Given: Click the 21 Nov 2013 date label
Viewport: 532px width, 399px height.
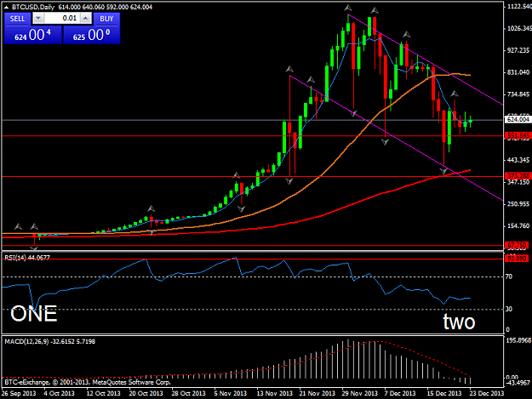Looking at the screenshot, I should tap(317, 393).
